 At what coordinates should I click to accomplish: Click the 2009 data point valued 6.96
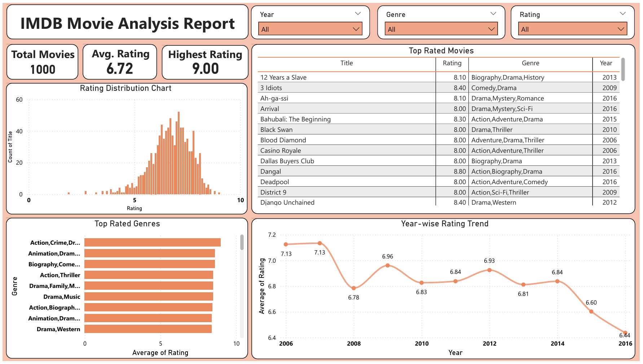tap(388, 265)
